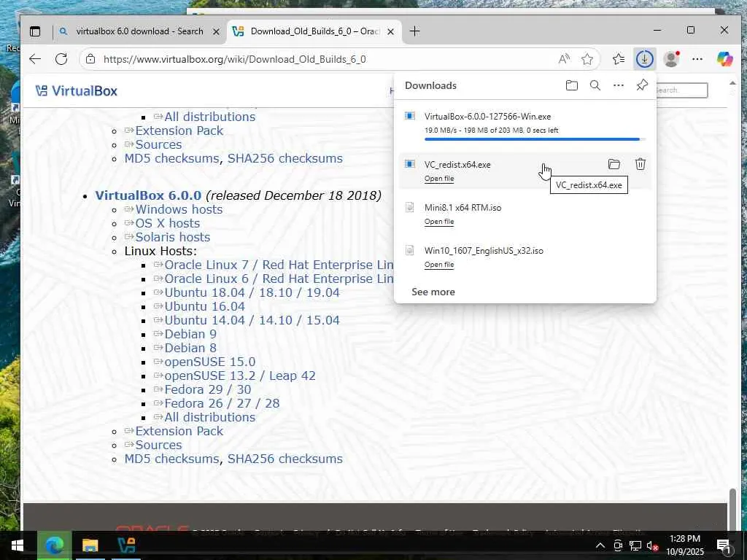Add page to favorites star icon
This screenshot has width=747, height=560.
tap(587, 59)
